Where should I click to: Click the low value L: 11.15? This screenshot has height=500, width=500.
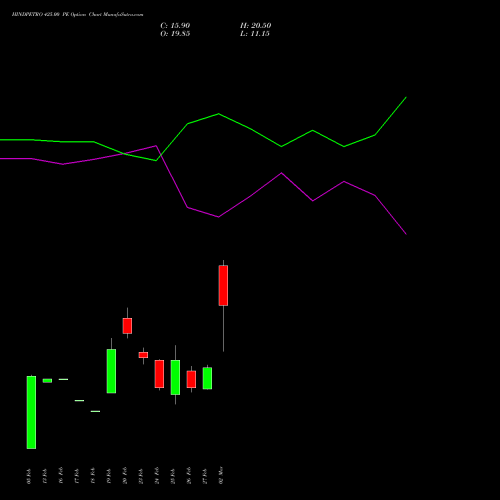pyautogui.click(x=255, y=34)
